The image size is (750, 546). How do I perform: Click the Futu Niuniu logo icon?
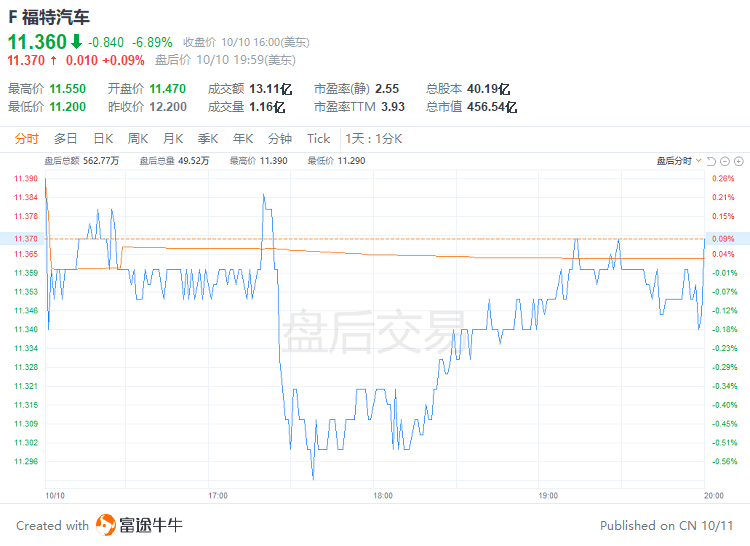[x=105, y=525]
